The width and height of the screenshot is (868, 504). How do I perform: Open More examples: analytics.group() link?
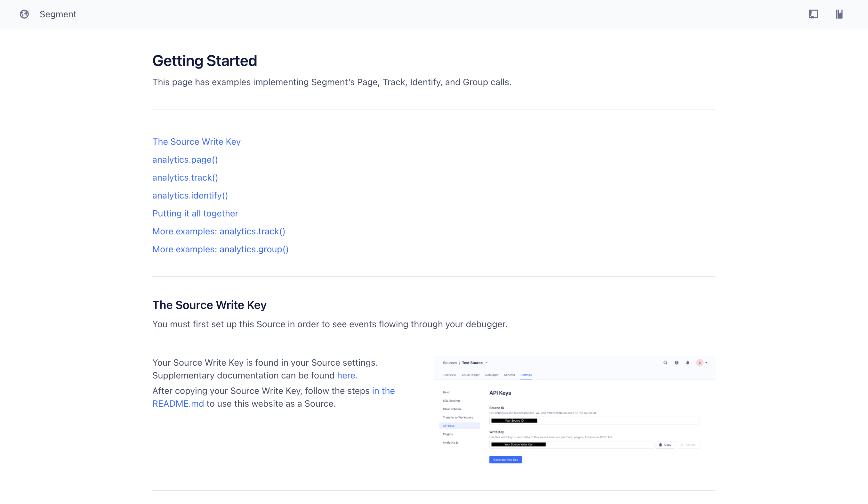pos(221,249)
